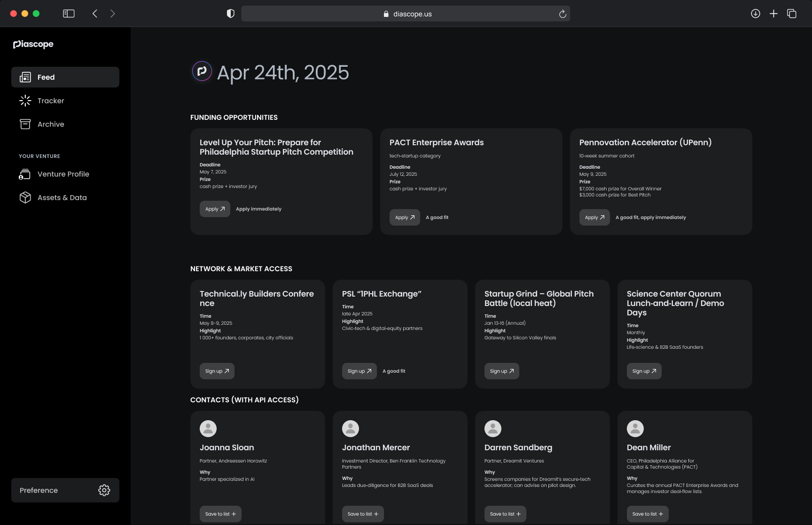This screenshot has width=812, height=525.
Task: Sign up for Startup Grind Global Pitch Battle
Action: 502,371
